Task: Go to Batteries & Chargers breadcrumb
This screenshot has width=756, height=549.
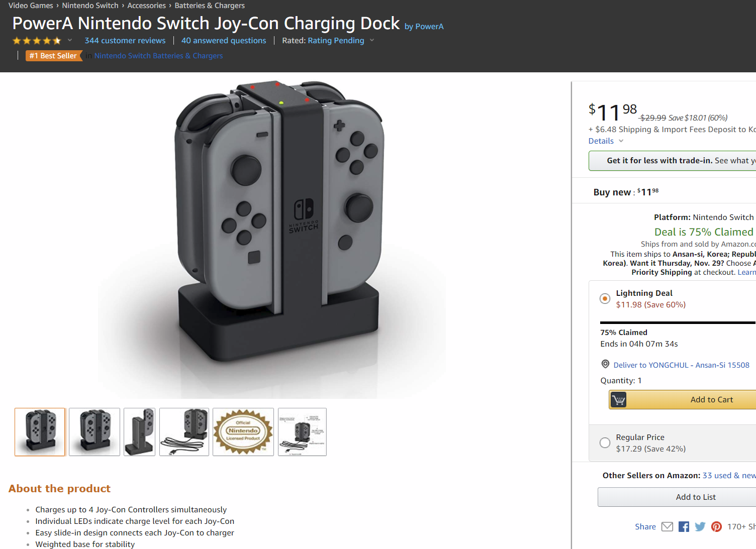Action: pyautogui.click(x=210, y=6)
